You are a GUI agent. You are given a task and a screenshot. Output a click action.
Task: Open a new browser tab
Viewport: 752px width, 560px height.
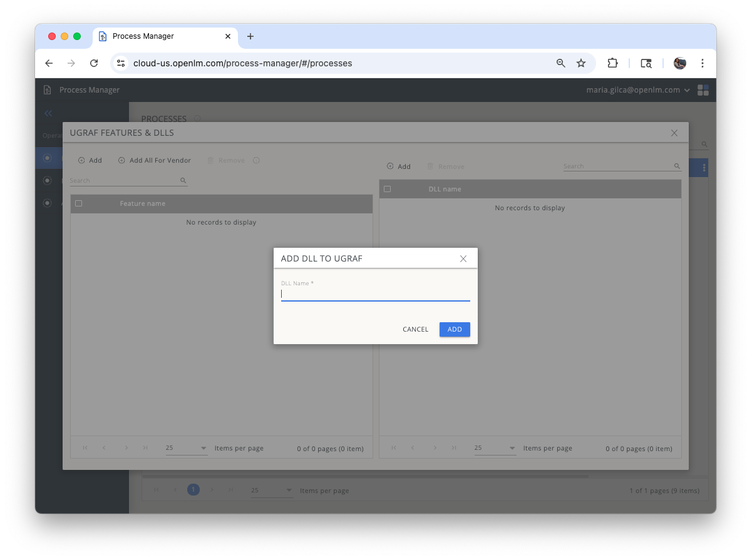tap(250, 36)
